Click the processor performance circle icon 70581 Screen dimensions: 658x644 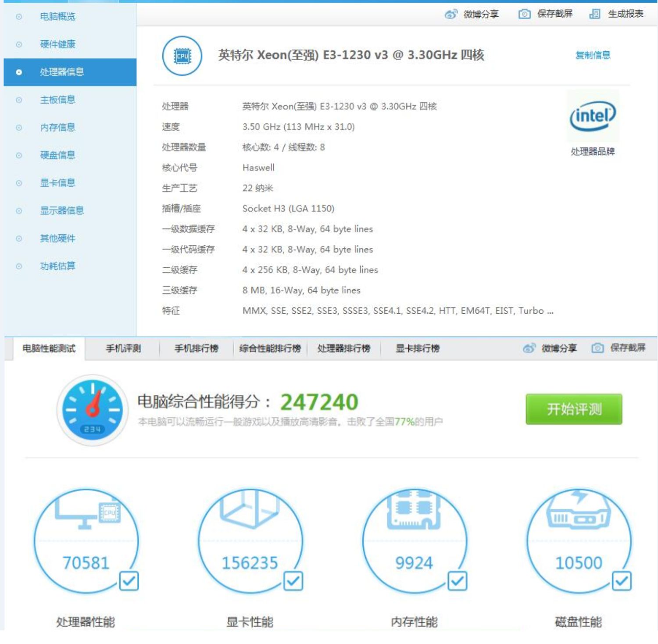pos(86,541)
